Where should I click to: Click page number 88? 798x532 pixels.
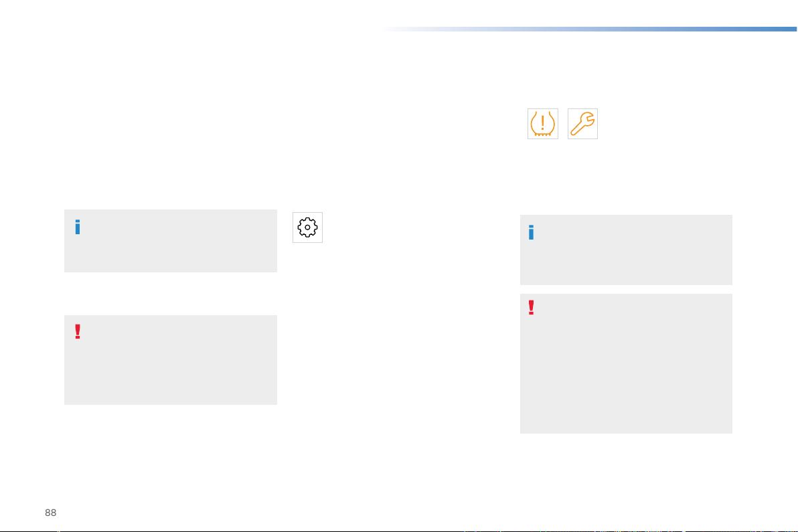(x=50, y=513)
